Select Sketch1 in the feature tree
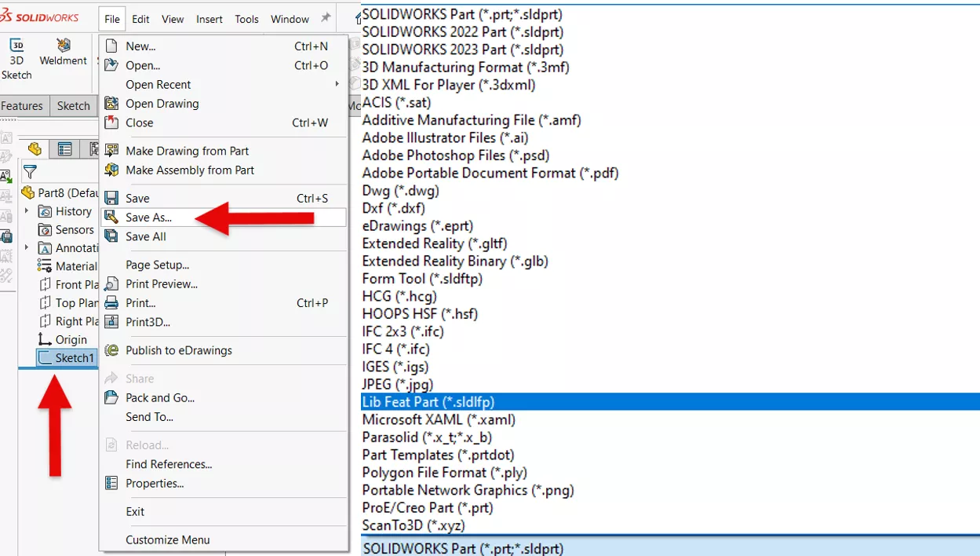This screenshot has height=556, width=980. [x=67, y=358]
